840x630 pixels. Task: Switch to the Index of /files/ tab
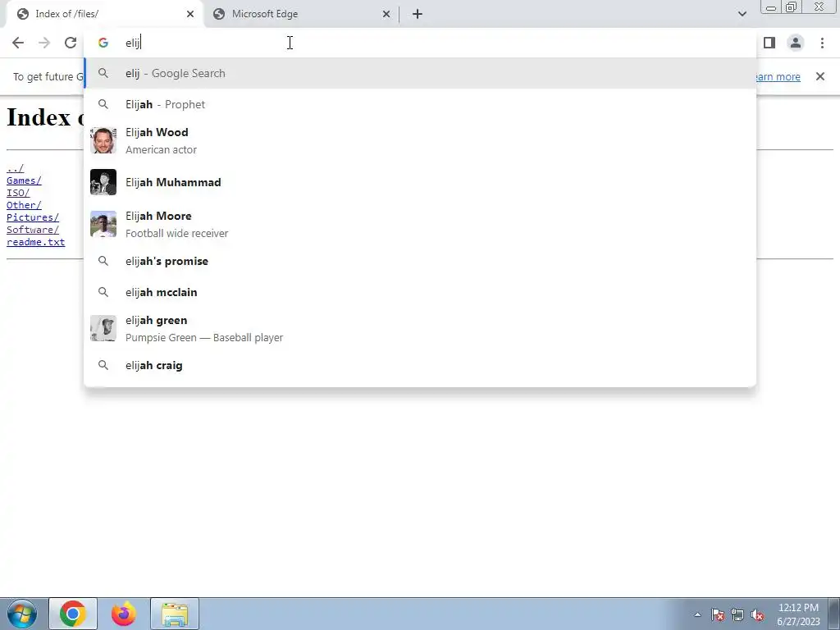pyautogui.click(x=104, y=15)
